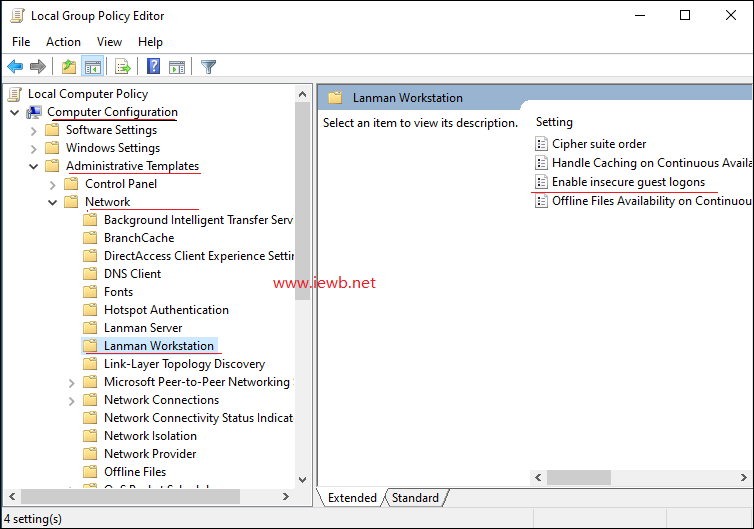Switch to the Extended tab
The image size is (754, 529).
click(x=352, y=498)
